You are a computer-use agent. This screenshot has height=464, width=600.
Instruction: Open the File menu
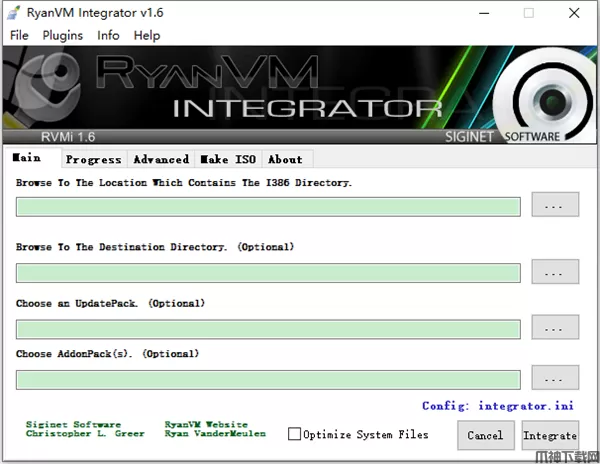(19, 36)
